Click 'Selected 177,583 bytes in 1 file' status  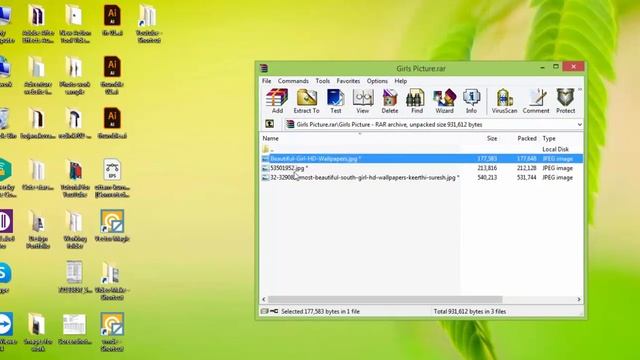(x=320, y=311)
